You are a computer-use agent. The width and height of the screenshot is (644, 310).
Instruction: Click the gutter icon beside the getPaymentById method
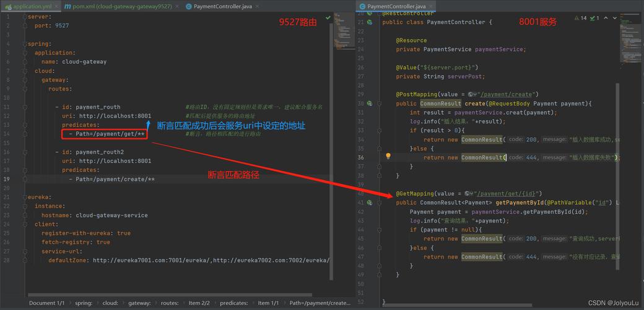pyautogui.click(x=370, y=203)
